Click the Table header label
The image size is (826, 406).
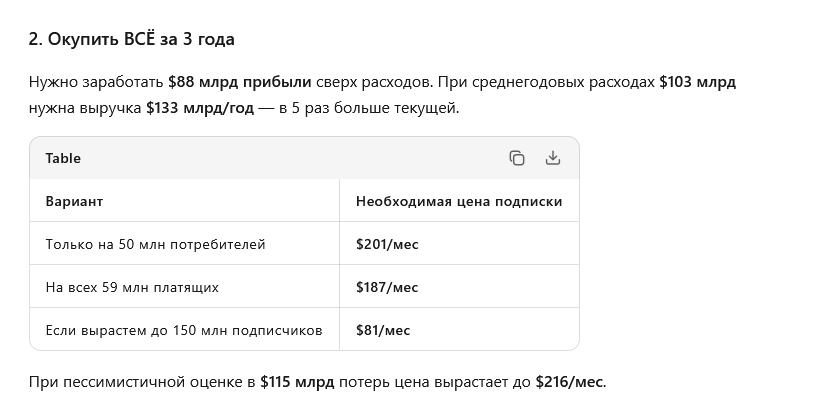click(63, 159)
